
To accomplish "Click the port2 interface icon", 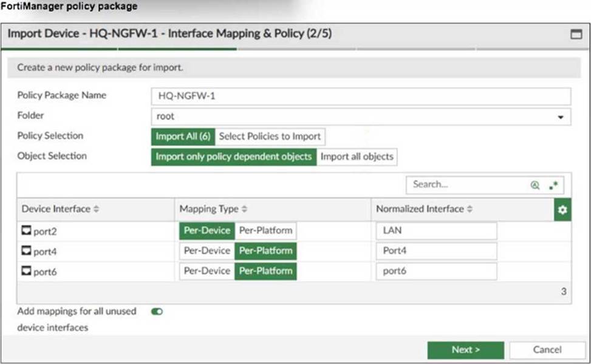I will [x=26, y=230].
